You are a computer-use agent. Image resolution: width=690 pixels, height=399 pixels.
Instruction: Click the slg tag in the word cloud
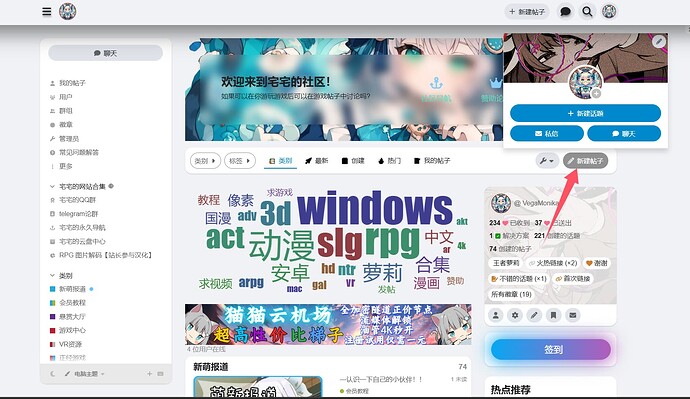(339, 243)
